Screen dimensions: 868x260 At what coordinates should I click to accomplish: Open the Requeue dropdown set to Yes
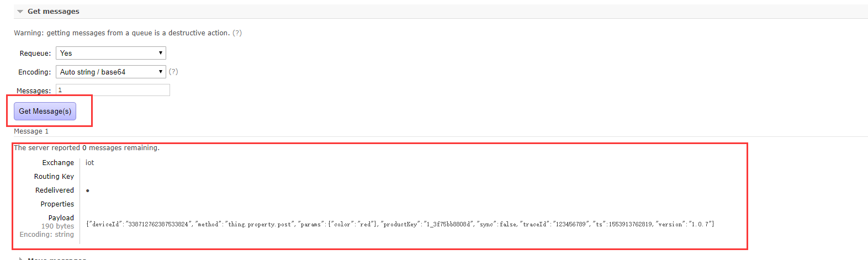click(x=111, y=53)
